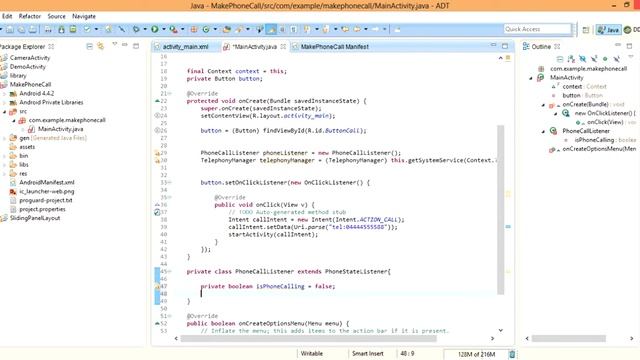Open the Android SDK Manager icon
Image resolution: width=640 pixels, height=360 pixels.
(x=61, y=29)
